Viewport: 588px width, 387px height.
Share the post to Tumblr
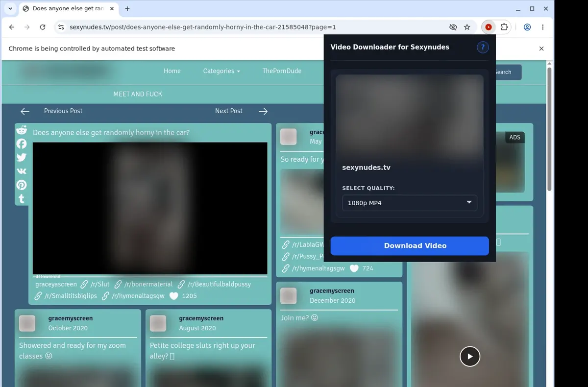22,198
